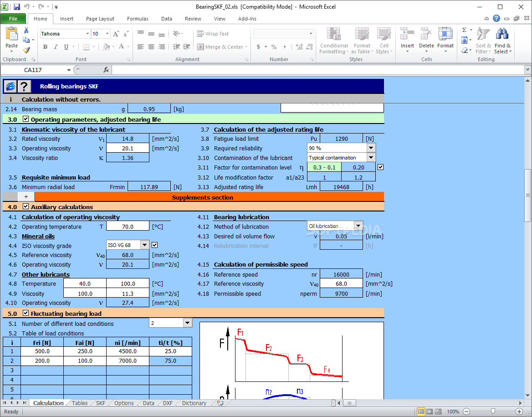Open Sort & Filter
This screenshot has height=417, width=532.
[x=483, y=41]
